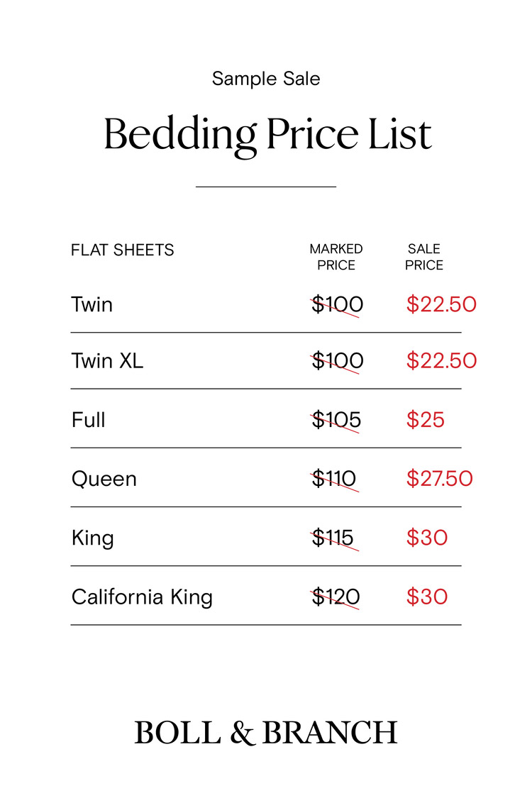Click the crossed-out $120 marked price

pyautogui.click(x=336, y=597)
